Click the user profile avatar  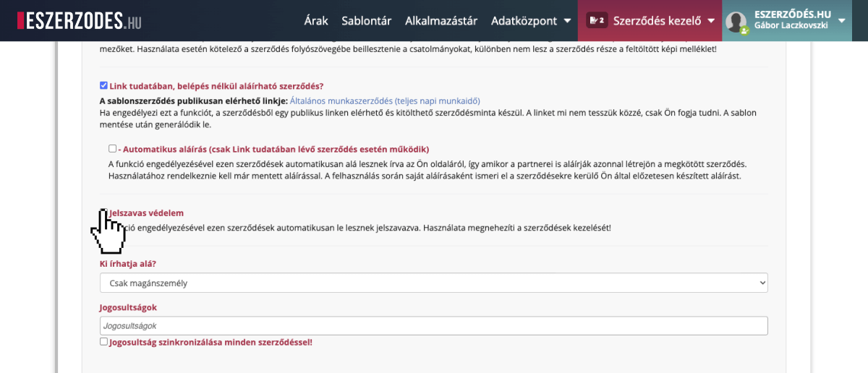click(x=736, y=22)
